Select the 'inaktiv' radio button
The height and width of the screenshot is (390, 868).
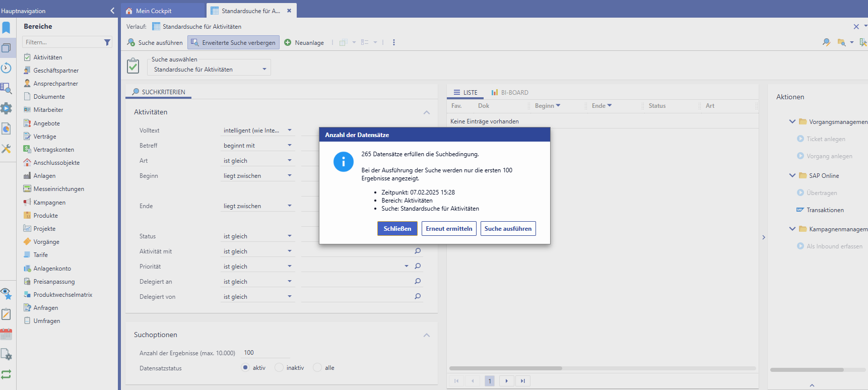279,368
